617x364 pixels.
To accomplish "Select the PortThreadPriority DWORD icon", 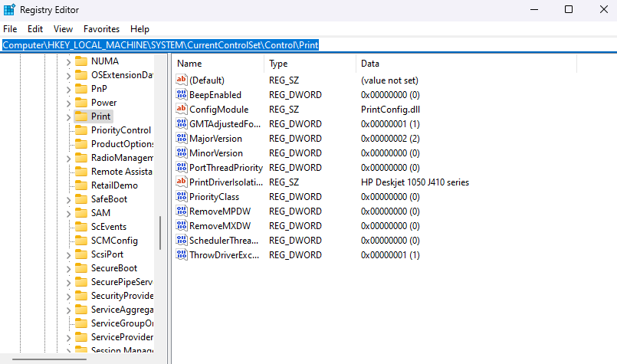I will [181, 167].
